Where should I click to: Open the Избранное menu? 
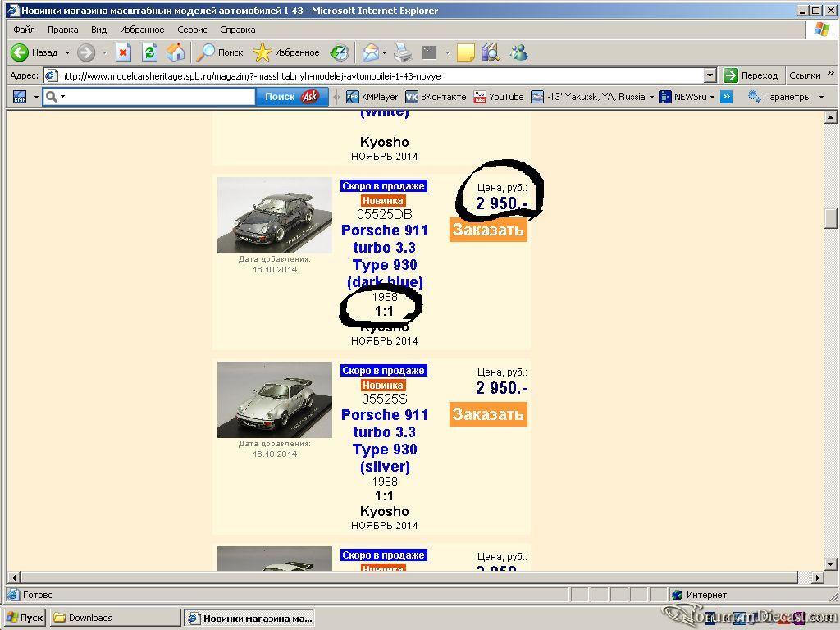click(142, 30)
